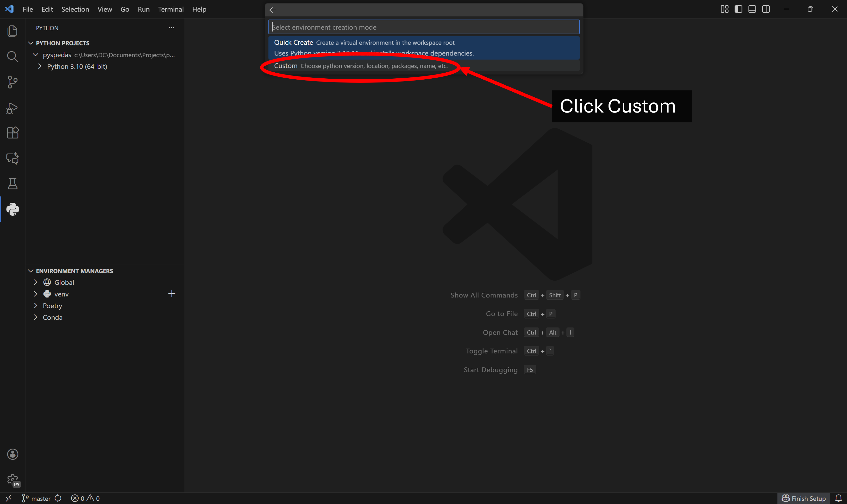Expand the Conda environment manager
The image size is (847, 504).
coord(36,317)
